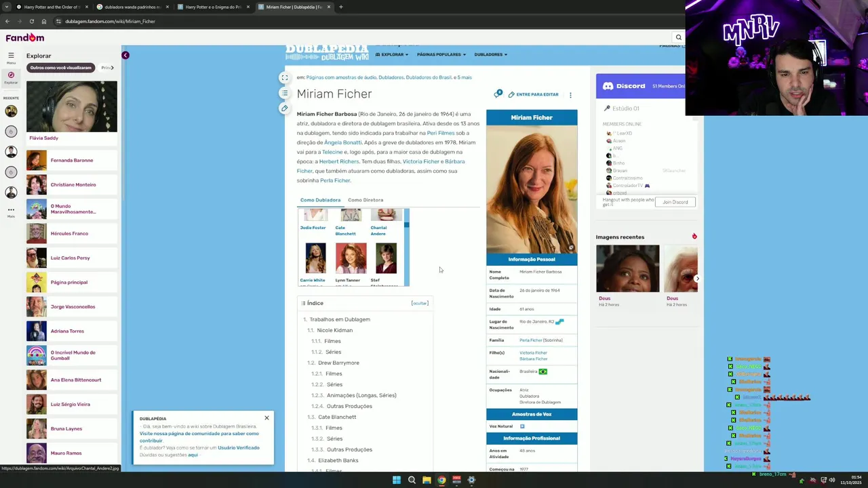Open the hamburger Menu icon in the sidebar

(11, 56)
